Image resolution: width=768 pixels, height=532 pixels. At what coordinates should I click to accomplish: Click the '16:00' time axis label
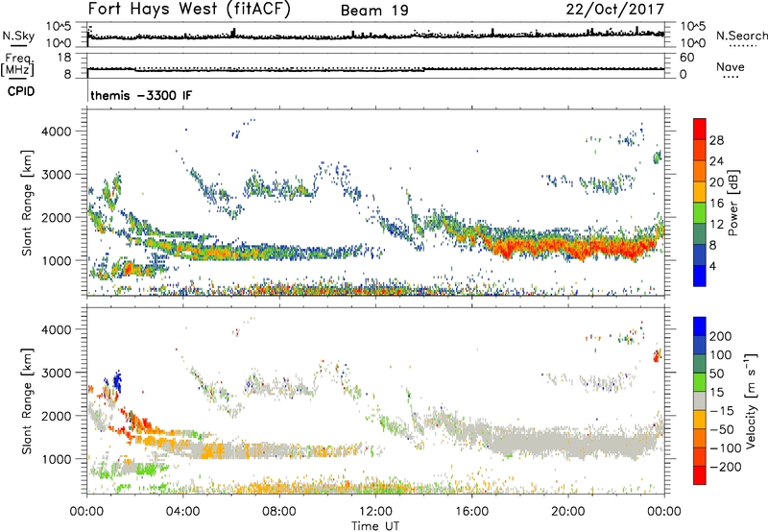[471, 512]
